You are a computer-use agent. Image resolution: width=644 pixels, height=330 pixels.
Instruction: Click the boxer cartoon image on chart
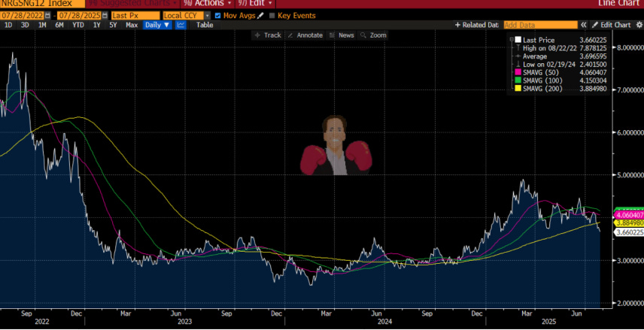click(336, 145)
